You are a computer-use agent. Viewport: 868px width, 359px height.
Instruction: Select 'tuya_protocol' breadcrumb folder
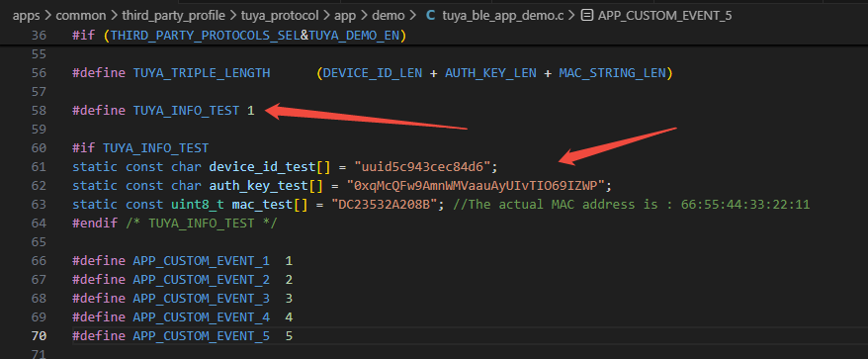[280, 16]
